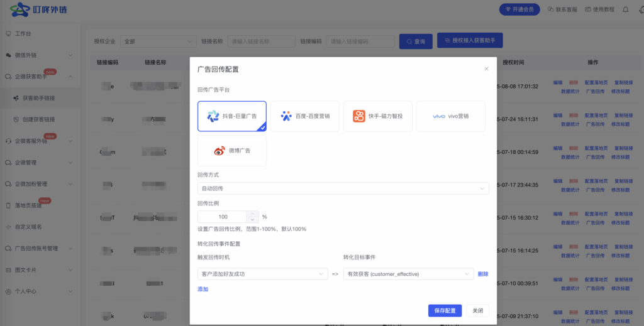
Task: Select the vivo营销 platform card
Action: pyautogui.click(x=451, y=116)
